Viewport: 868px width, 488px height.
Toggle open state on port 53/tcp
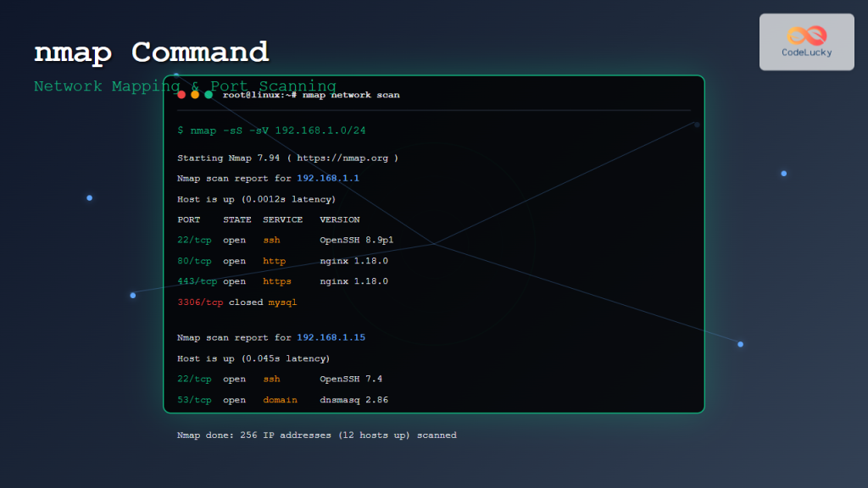click(234, 399)
